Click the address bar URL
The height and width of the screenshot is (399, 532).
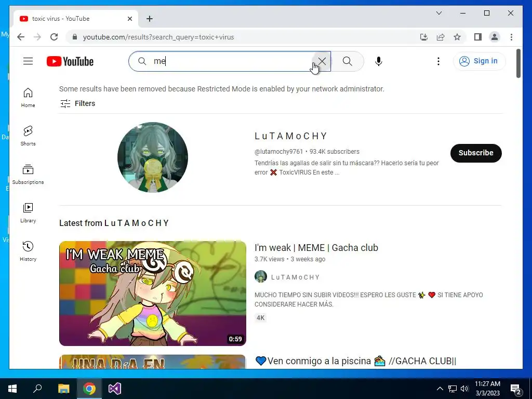coord(158,37)
